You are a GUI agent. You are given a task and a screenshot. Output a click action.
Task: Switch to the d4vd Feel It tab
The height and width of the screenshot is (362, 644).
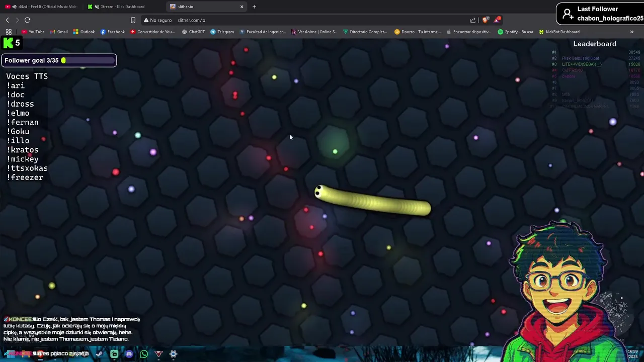(x=40, y=7)
